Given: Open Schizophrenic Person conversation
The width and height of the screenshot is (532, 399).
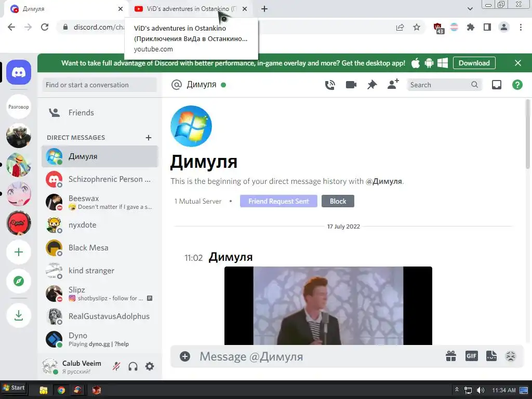Looking at the screenshot, I should (x=100, y=179).
